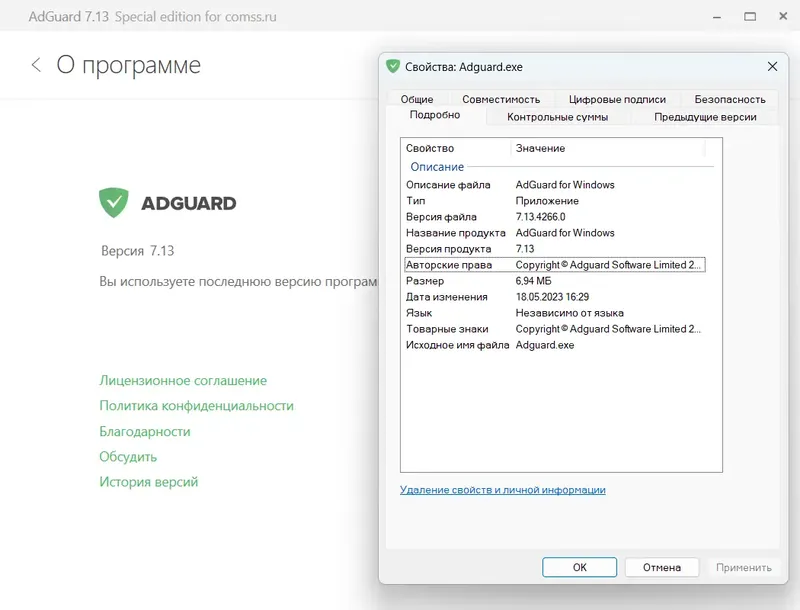
Task: Click Удаление свойств и личной информации link
Action: coord(505,489)
